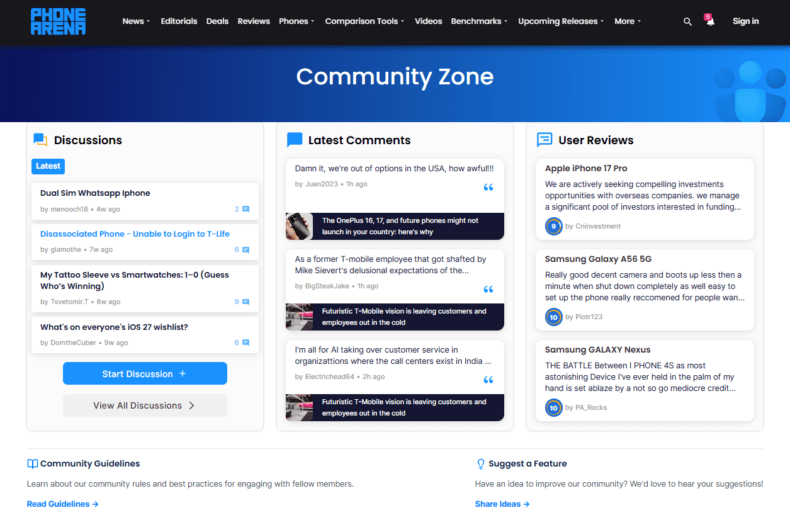Open the T-Mobile article thumbnail under BigSteakJake's comment
790x532 pixels.
[x=300, y=317]
